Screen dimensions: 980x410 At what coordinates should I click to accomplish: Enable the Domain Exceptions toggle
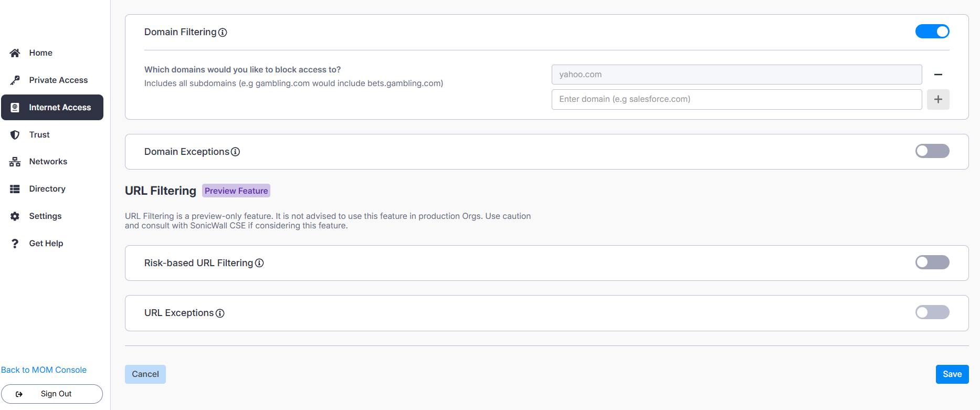click(932, 151)
